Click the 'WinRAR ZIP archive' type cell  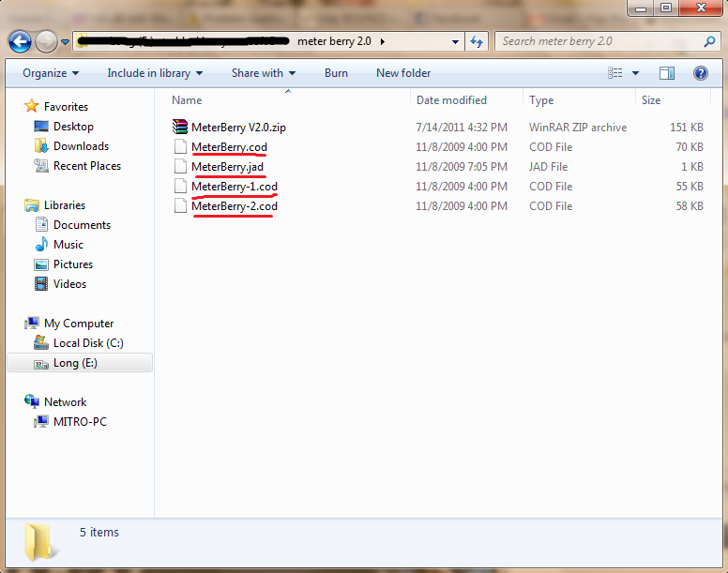click(x=578, y=128)
